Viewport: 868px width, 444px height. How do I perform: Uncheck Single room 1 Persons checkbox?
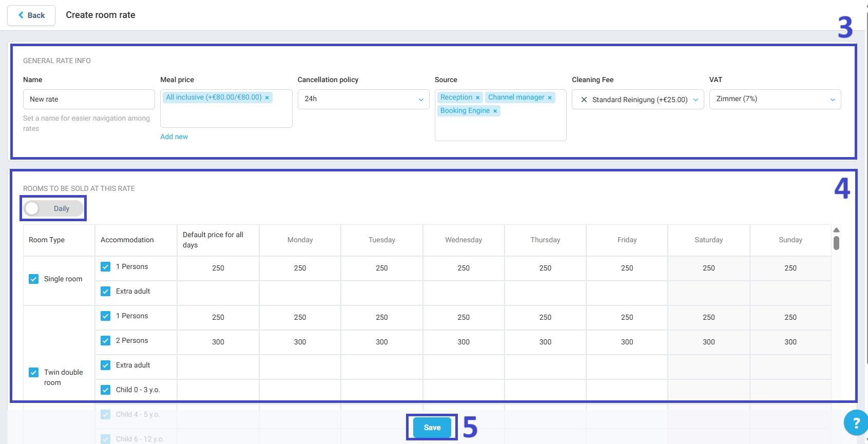pos(105,266)
